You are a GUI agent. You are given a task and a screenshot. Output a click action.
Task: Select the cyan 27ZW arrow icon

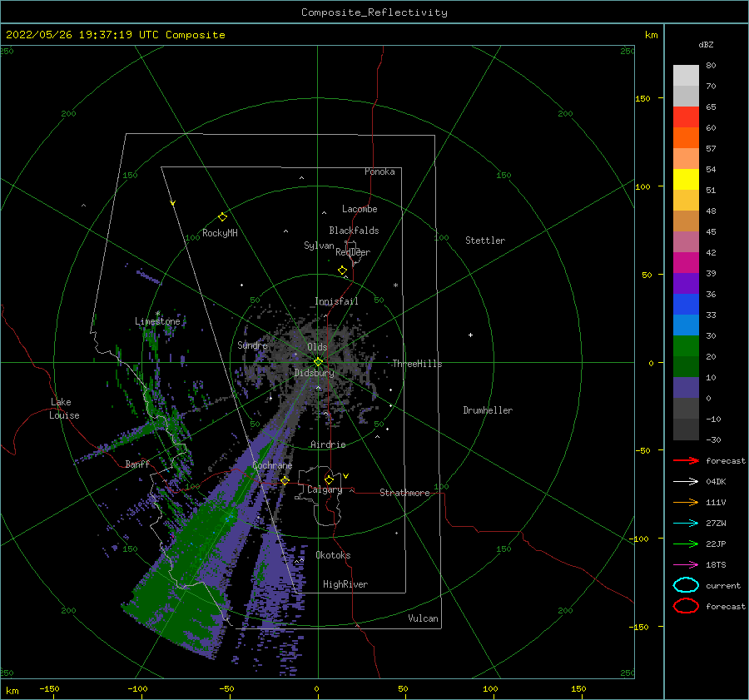[x=686, y=524]
